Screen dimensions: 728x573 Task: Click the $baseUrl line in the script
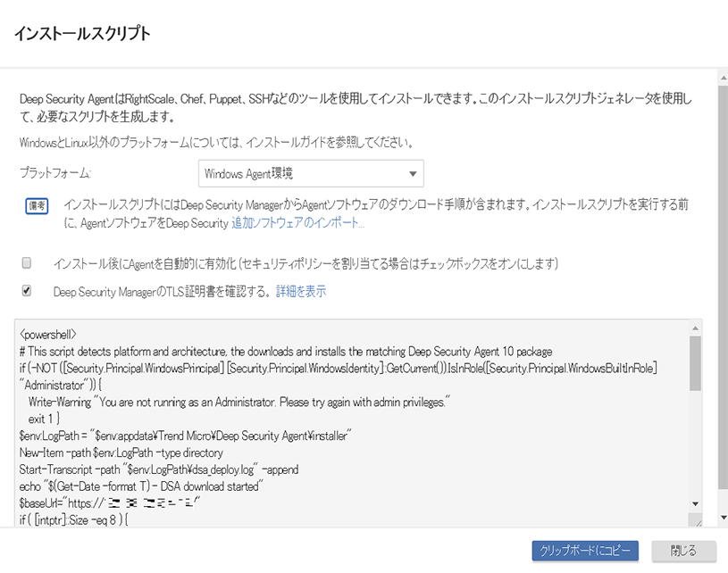pyautogui.click(x=109, y=503)
